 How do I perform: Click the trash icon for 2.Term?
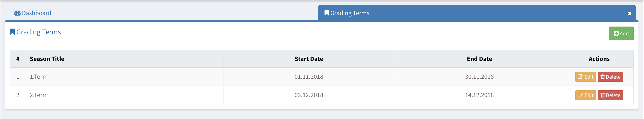tap(602, 95)
